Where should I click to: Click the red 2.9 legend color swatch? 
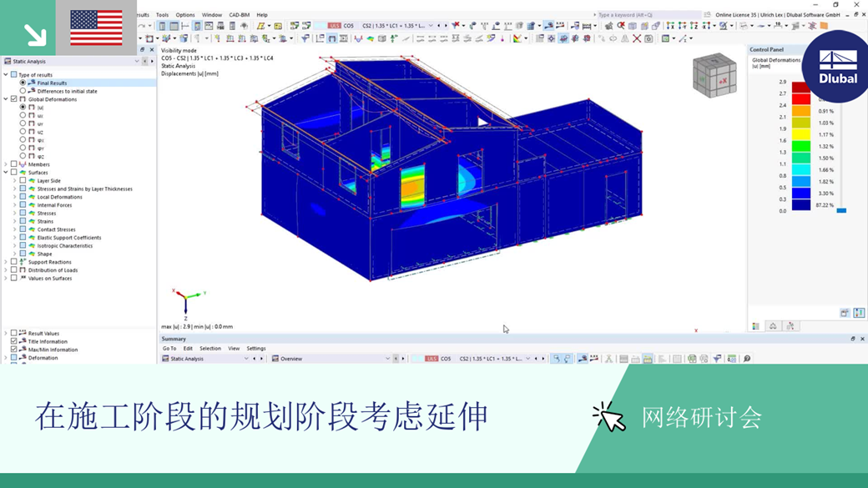[801, 88]
